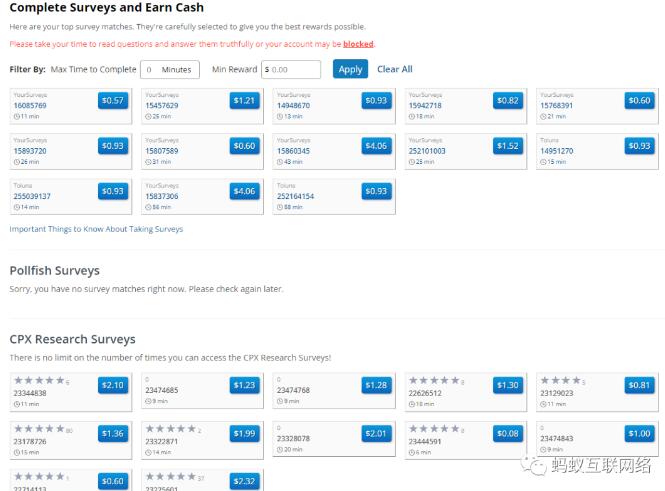The image size is (665, 491).
Task: Click the clock icon on survey 16085769
Action: pyautogui.click(x=16, y=116)
